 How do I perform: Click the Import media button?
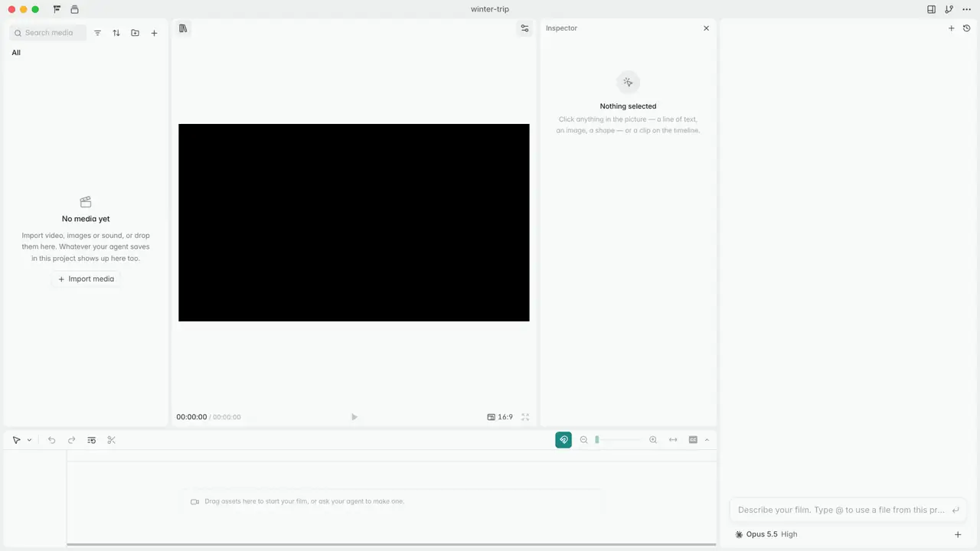(x=86, y=279)
